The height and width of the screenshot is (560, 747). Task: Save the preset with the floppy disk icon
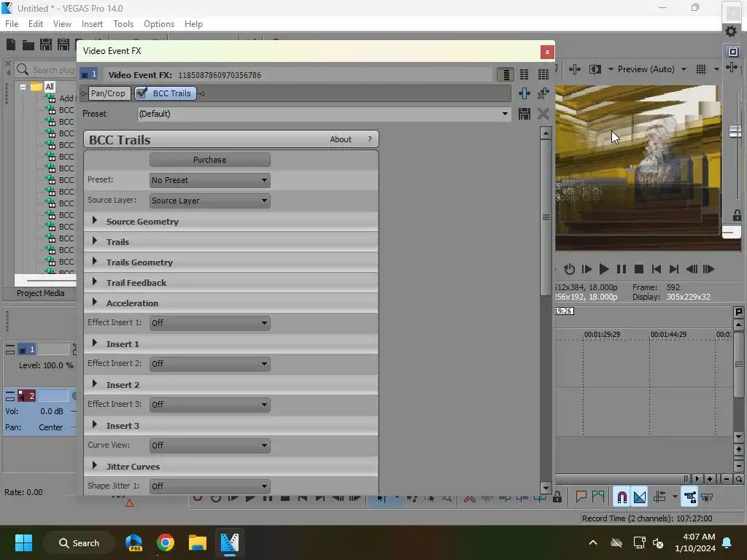coord(525,114)
